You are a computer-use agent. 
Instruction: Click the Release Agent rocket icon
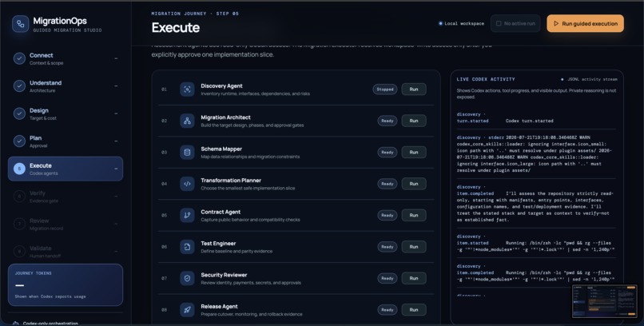click(x=187, y=309)
